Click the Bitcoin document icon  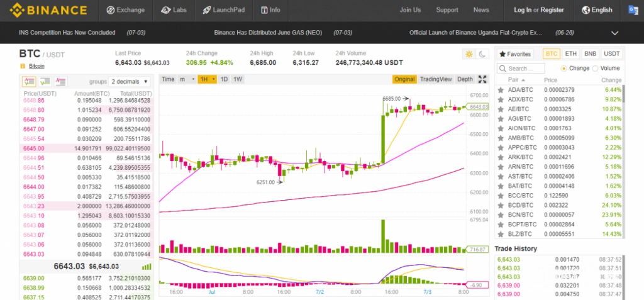click(x=23, y=66)
